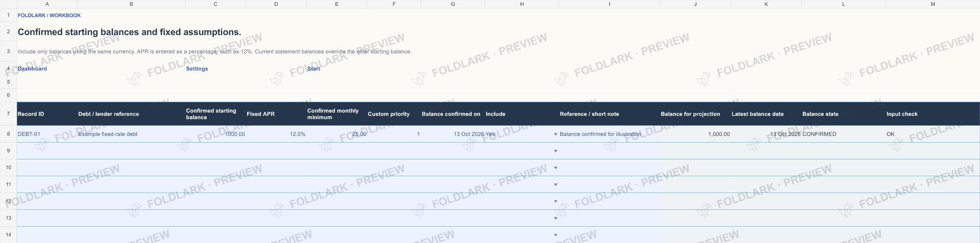
Task: Select the 'Balance state' header cell
Action: point(843,114)
